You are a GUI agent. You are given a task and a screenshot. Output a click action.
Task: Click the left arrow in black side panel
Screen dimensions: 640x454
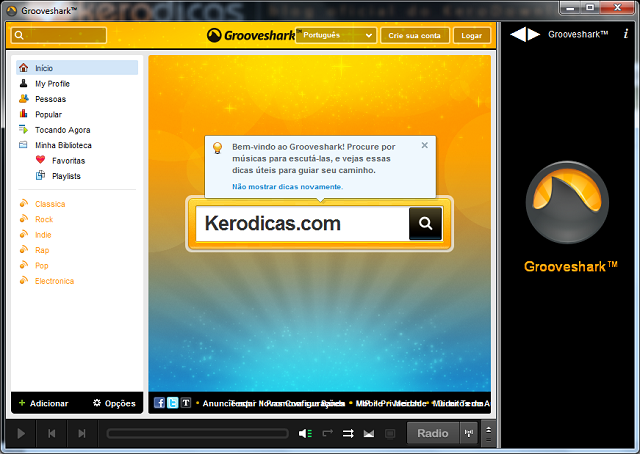[x=518, y=34]
